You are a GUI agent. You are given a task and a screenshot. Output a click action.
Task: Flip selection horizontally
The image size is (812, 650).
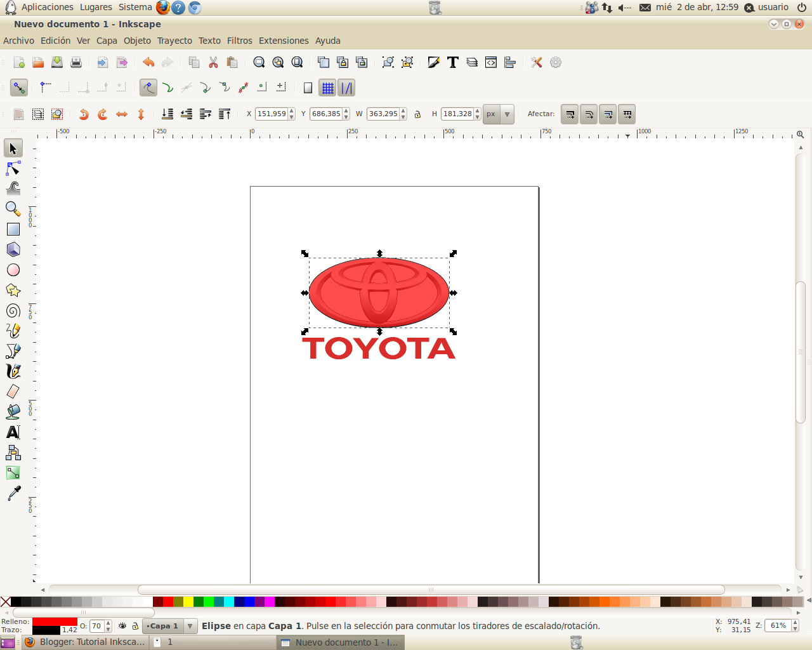(x=122, y=114)
